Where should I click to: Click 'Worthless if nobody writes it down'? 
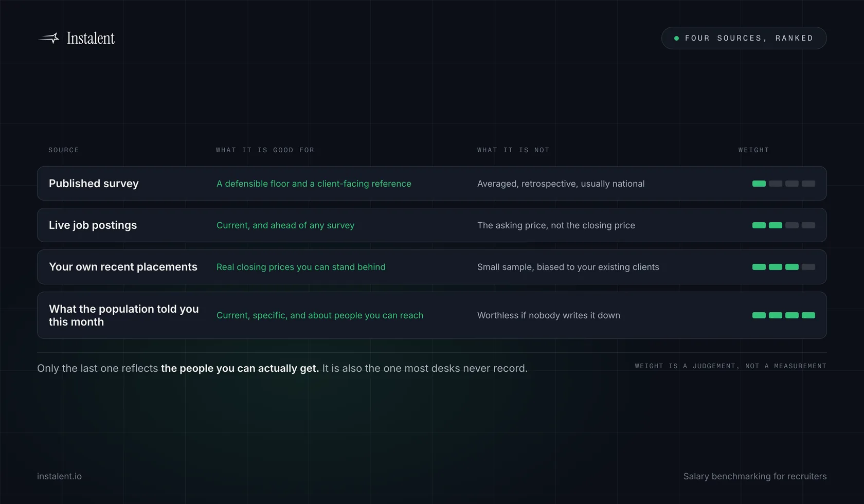pos(549,315)
